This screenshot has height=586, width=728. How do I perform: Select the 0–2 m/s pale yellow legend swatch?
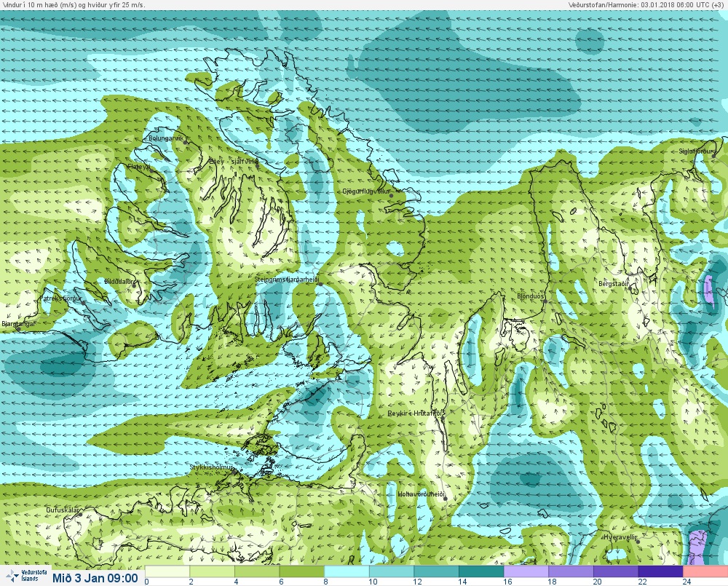click(x=167, y=571)
